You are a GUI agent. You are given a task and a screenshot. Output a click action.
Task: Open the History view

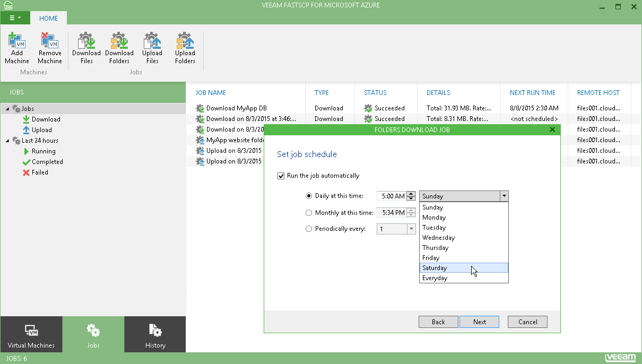coord(155,334)
